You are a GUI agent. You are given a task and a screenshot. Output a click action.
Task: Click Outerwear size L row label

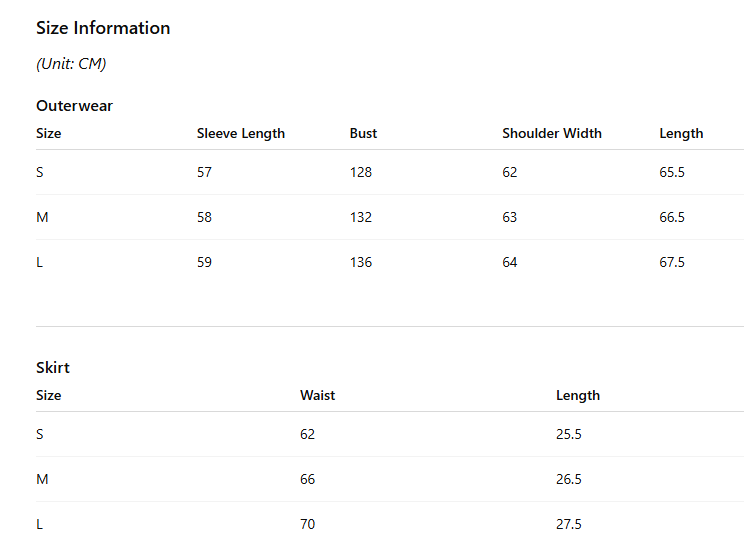pyautogui.click(x=39, y=262)
